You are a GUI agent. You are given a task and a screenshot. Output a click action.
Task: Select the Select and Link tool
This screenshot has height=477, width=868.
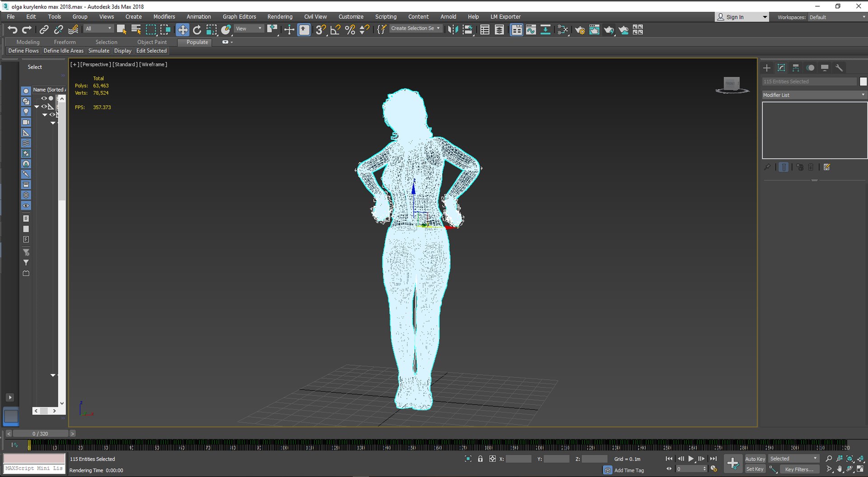pos(44,30)
